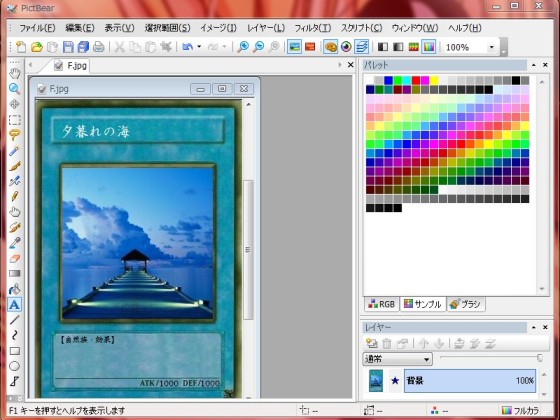This screenshot has height=420, width=560.
Task: Select the Ellipse shape tool
Action: tap(14, 366)
